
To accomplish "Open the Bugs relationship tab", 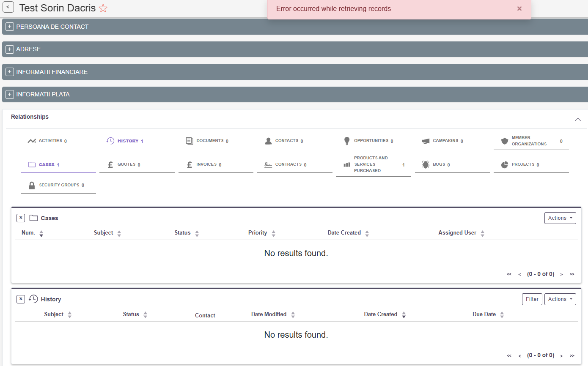I will pyautogui.click(x=452, y=164).
